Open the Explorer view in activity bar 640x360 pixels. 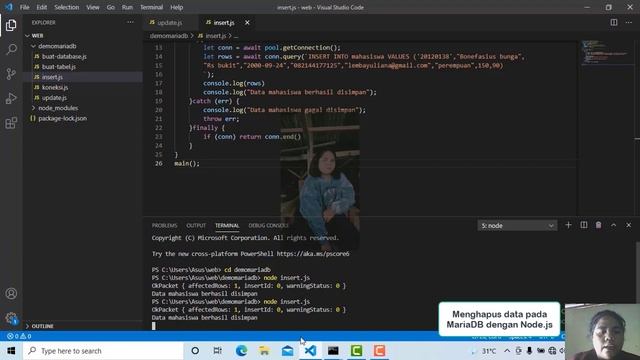[x=11, y=25]
